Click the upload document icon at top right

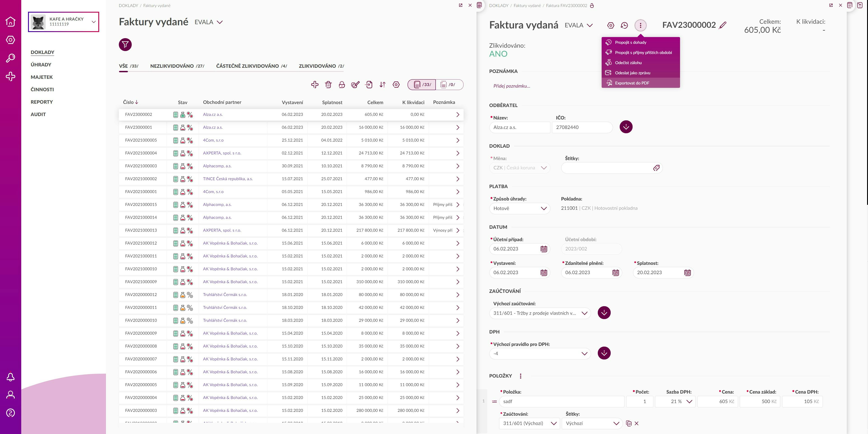point(860,5)
